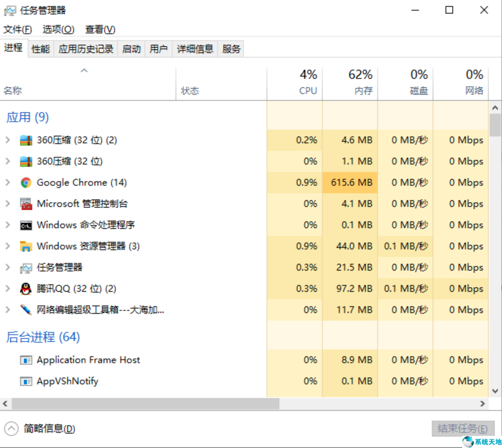Click the horizontal scrollbar left arrow
The width and height of the screenshot is (502, 448).
point(5,404)
